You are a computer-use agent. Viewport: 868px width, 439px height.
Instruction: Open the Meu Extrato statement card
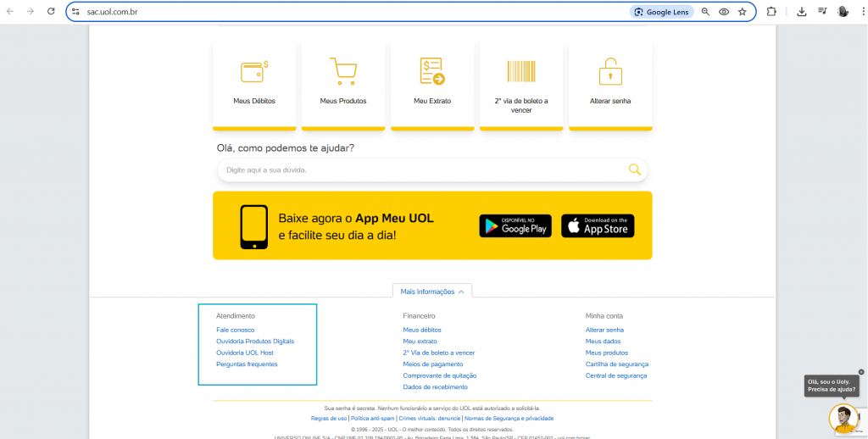coord(432,86)
